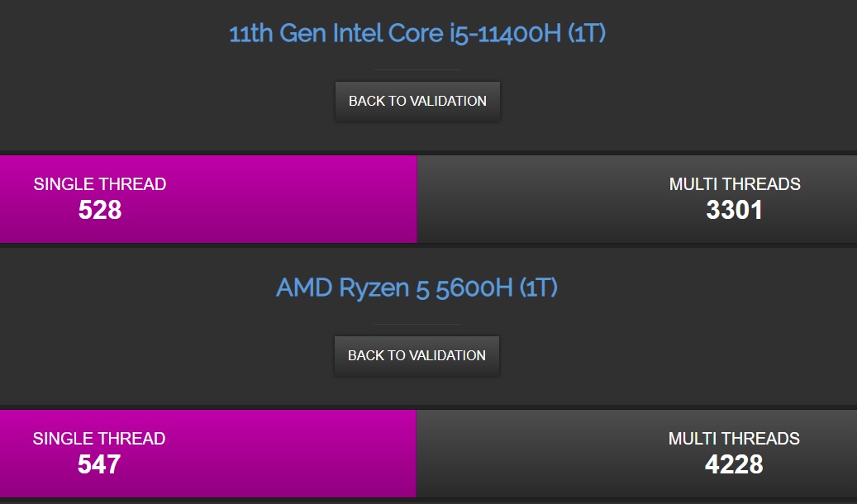The image size is (857, 504).
Task: Open the 11th Gen Intel Core i5-11400H link
Action: (417, 32)
